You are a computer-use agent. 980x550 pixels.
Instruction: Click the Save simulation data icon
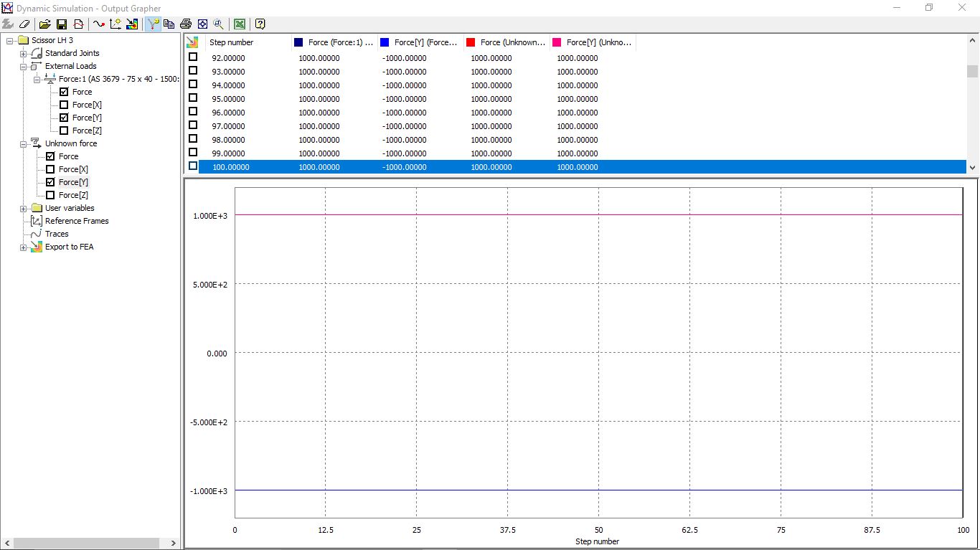62,24
